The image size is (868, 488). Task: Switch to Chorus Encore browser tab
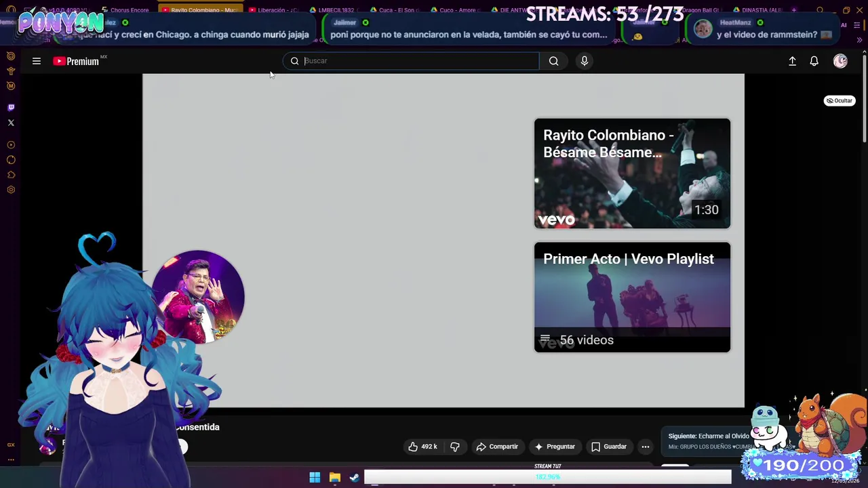point(125,9)
